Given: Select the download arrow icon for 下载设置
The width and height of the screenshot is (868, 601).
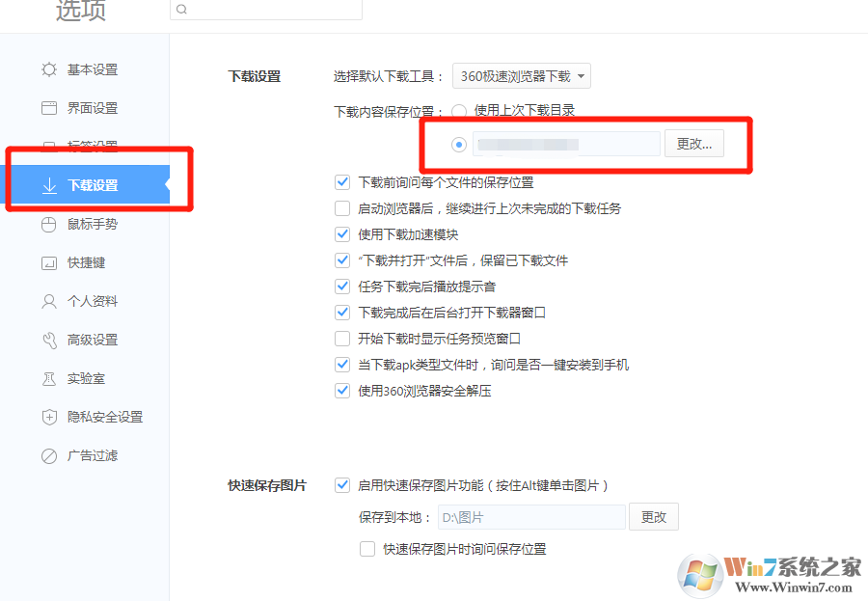Looking at the screenshot, I should coord(50,185).
